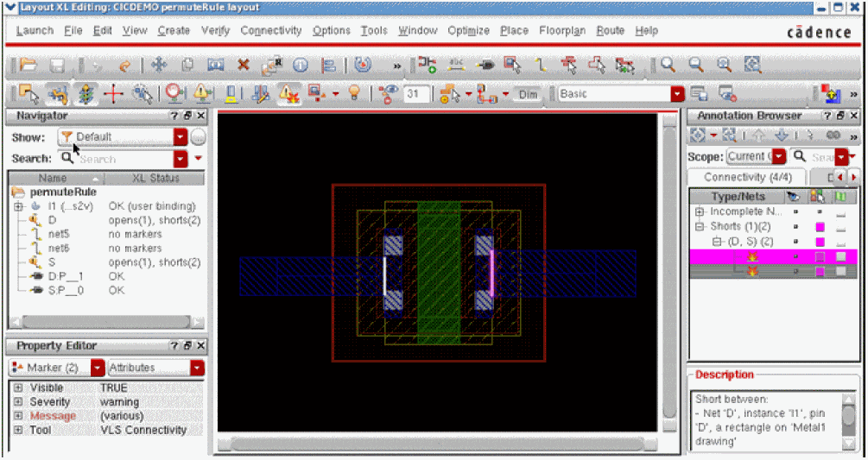Viewport: 868px width, 460px height.
Task: Open the Verify menu
Action: coord(215,31)
